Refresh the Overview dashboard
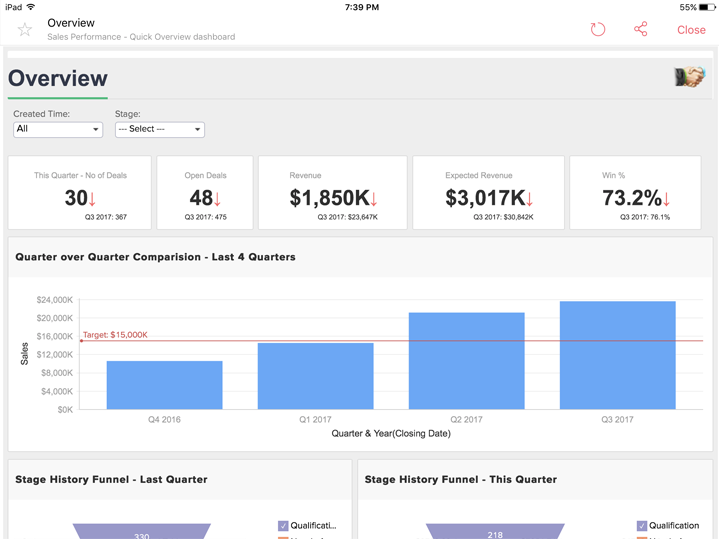The height and width of the screenshot is (539, 719). pos(598,29)
